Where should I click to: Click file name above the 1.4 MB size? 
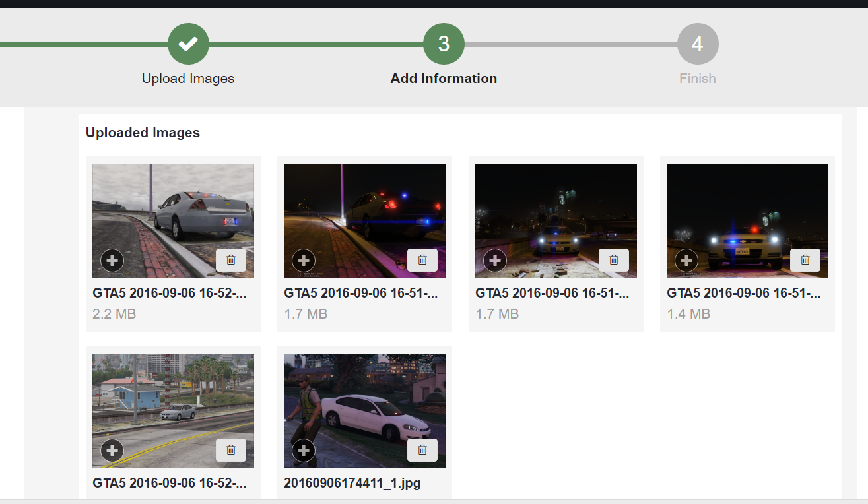[x=744, y=294]
